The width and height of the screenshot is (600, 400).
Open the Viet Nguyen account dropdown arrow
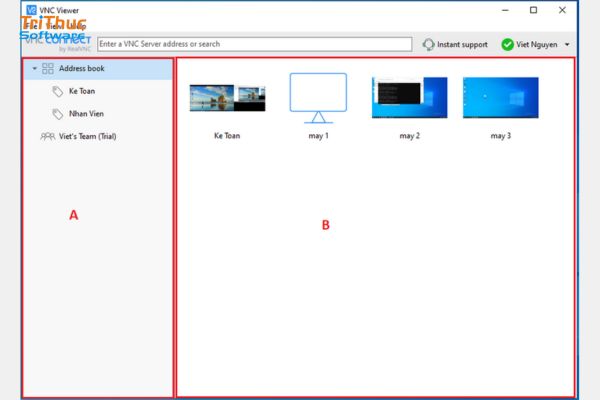[x=567, y=45]
